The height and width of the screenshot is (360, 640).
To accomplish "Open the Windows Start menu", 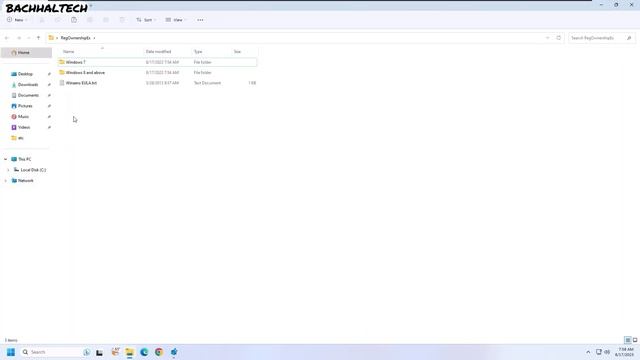I will (11, 352).
